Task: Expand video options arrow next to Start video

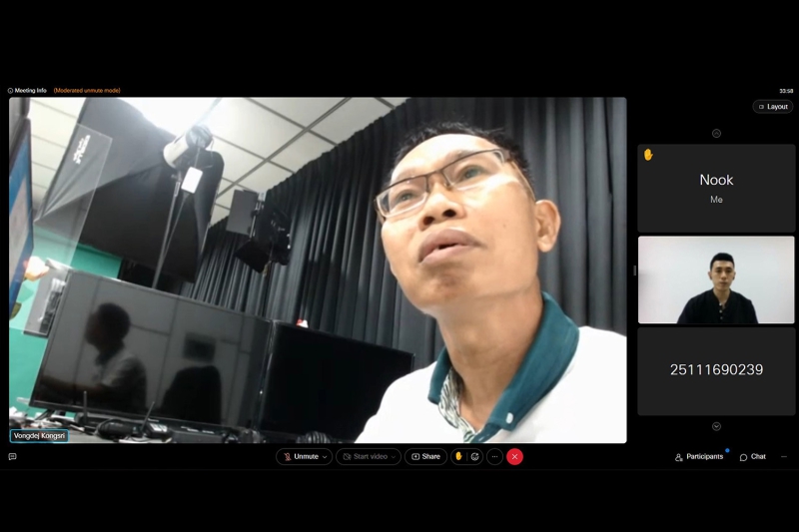Action: 394,457
